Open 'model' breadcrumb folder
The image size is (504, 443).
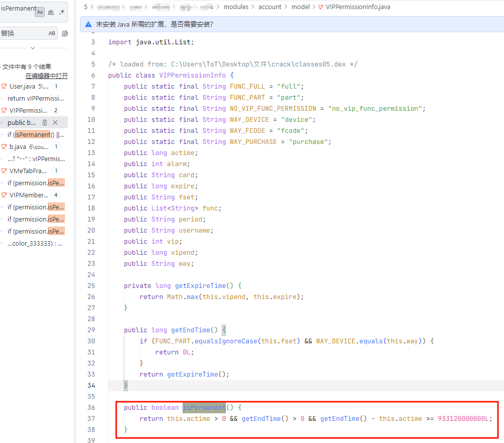pos(300,7)
